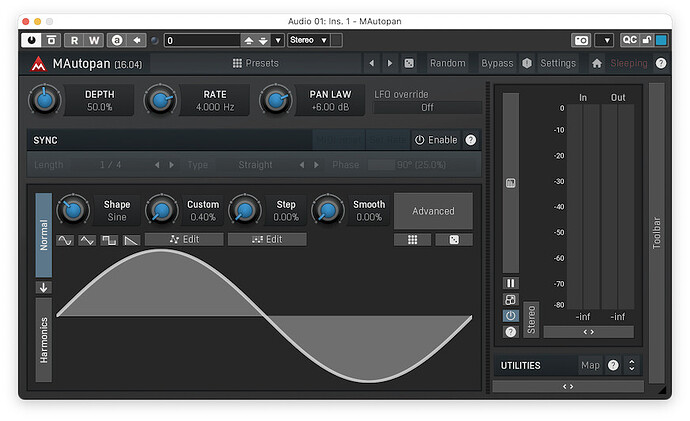The image size is (690, 421).
Task: Select the sawtooth shape icon
Action: (131, 240)
